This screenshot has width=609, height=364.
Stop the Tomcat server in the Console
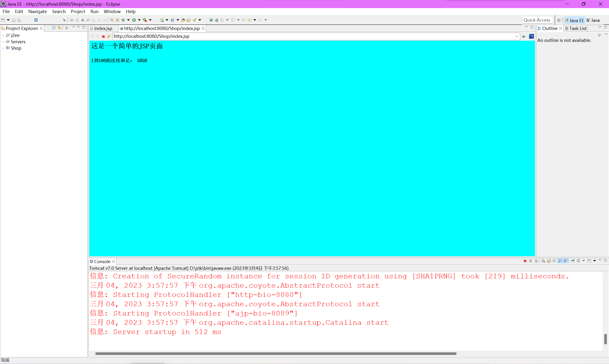pyautogui.click(x=525, y=261)
